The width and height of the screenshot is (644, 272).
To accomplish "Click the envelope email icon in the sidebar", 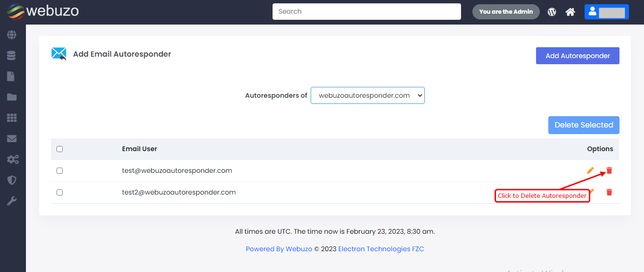I will click(12, 139).
